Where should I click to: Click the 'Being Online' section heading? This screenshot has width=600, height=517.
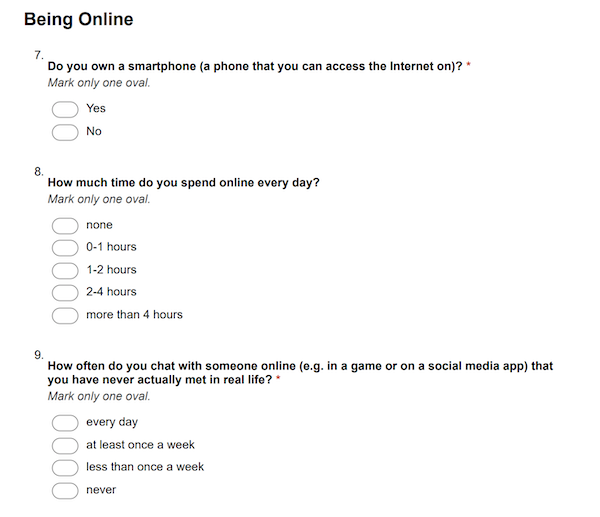pos(79,20)
